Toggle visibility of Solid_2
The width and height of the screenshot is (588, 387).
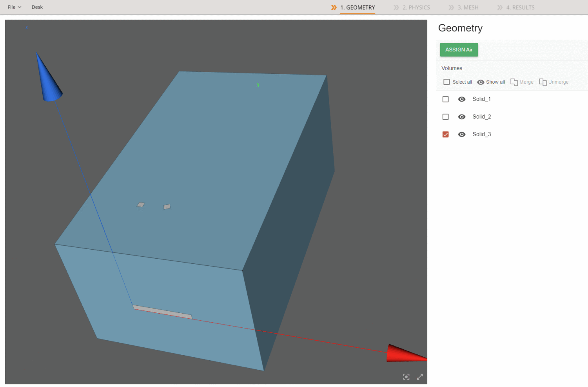pos(462,117)
